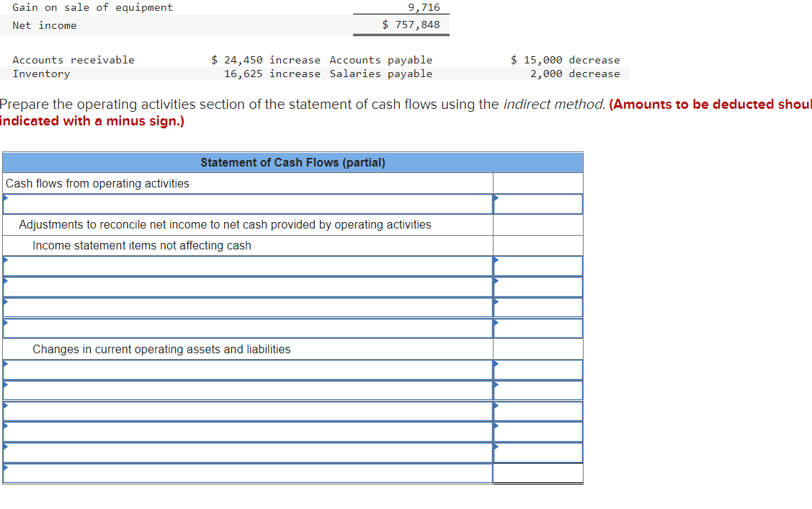The width and height of the screenshot is (812, 509).
Task: Open fifth label dropdown under Changes in current operating assets
Action: tap(248, 453)
